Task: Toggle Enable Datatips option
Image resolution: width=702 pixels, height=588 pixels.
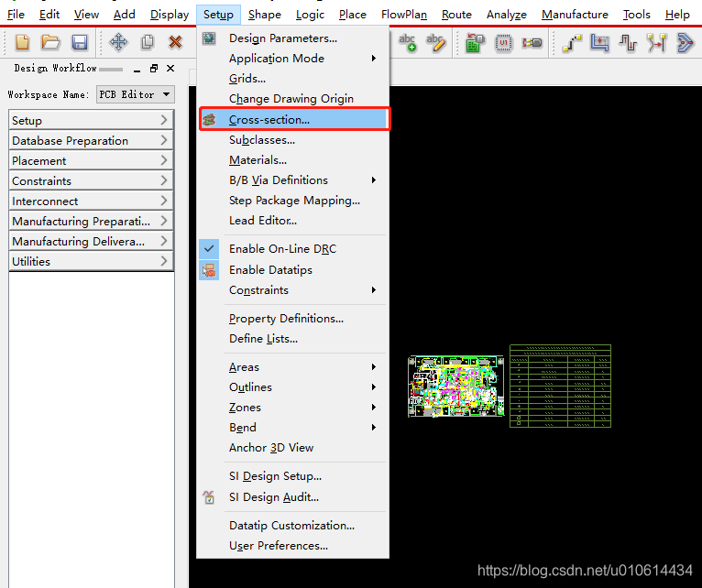Action: click(x=270, y=270)
